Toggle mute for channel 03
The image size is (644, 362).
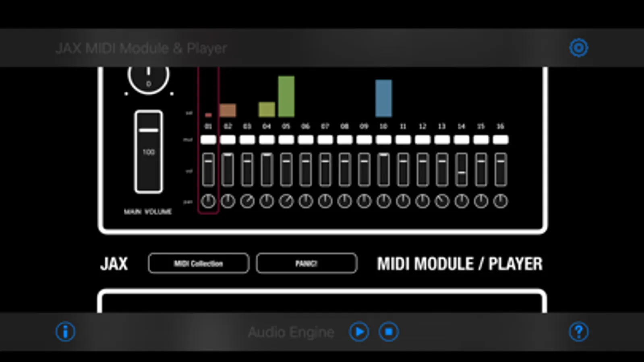247,140
